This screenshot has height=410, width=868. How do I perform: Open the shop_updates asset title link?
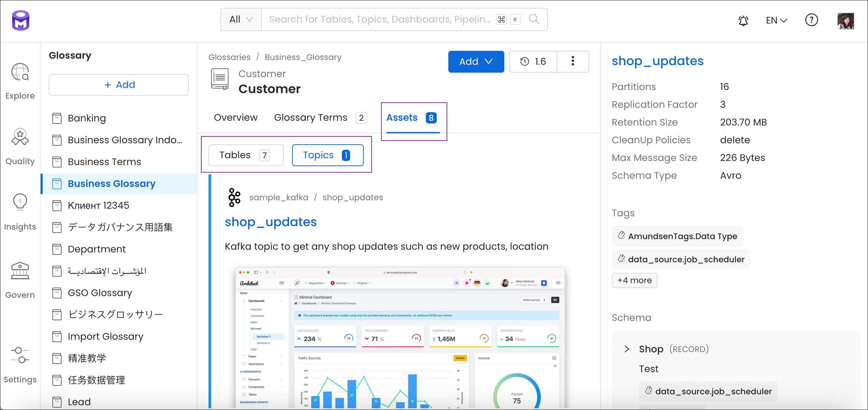[x=271, y=222]
